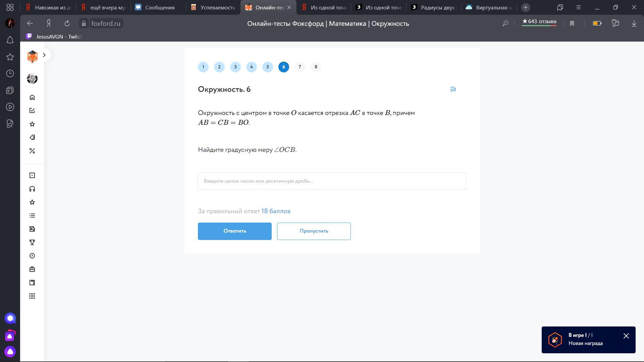This screenshot has height=362, width=644.
Task: Switch to Успеваемость browser tab
Action: click(214, 7)
